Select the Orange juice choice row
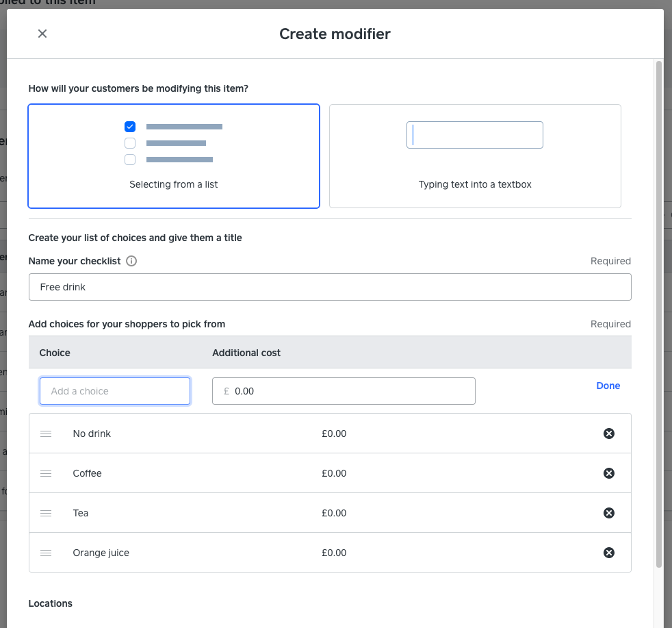672x628 pixels. [205, 553]
